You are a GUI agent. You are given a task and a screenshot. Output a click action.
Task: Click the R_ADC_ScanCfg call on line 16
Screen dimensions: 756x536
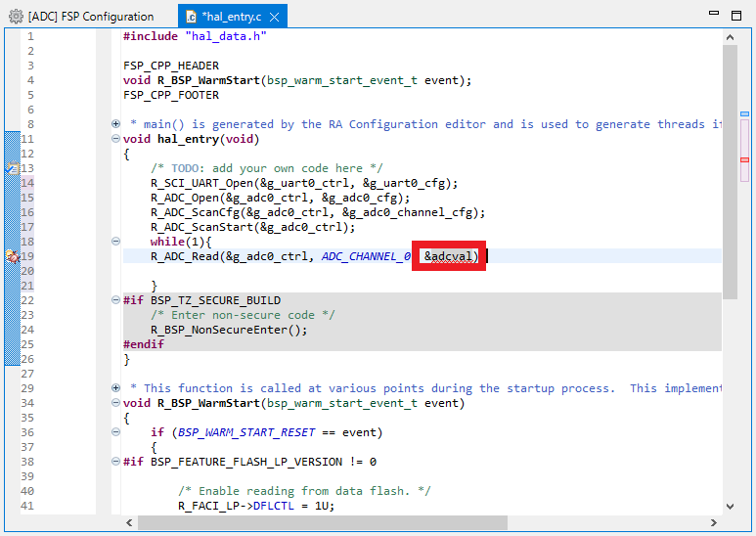point(318,212)
